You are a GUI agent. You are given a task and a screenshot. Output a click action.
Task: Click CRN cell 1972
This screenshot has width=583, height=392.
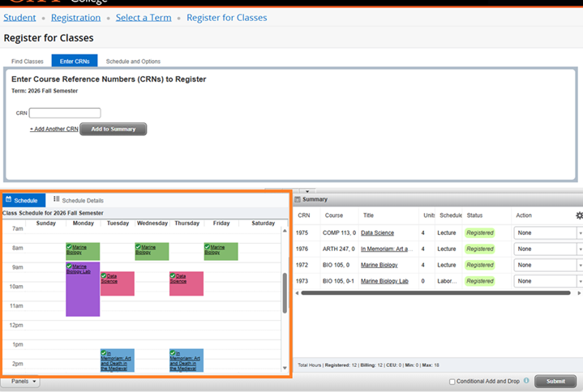302,265
